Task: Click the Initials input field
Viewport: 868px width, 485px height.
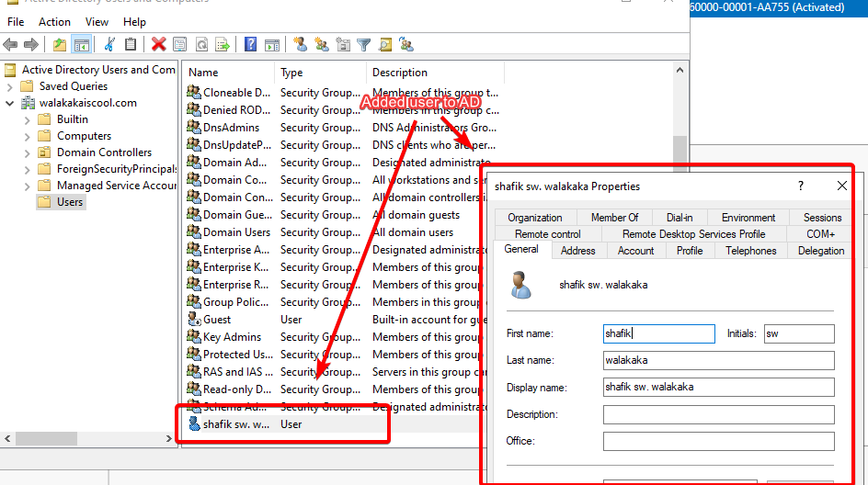Action: 799,333
